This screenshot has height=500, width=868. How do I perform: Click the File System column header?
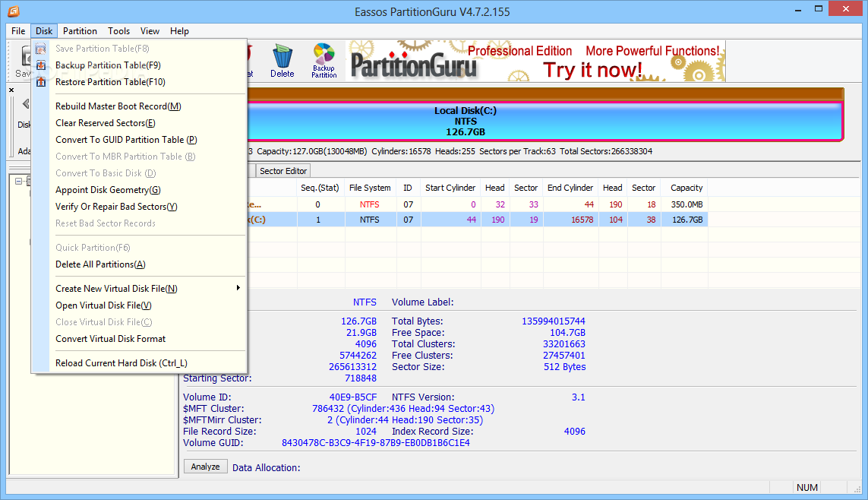click(x=370, y=188)
